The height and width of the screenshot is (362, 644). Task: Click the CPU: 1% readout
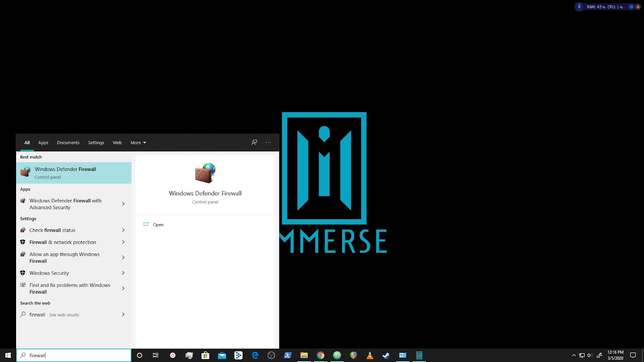click(x=615, y=7)
